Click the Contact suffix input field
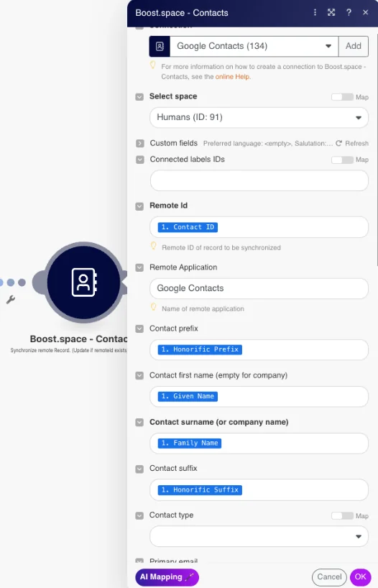378x588 pixels. click(x=259, y=490)
